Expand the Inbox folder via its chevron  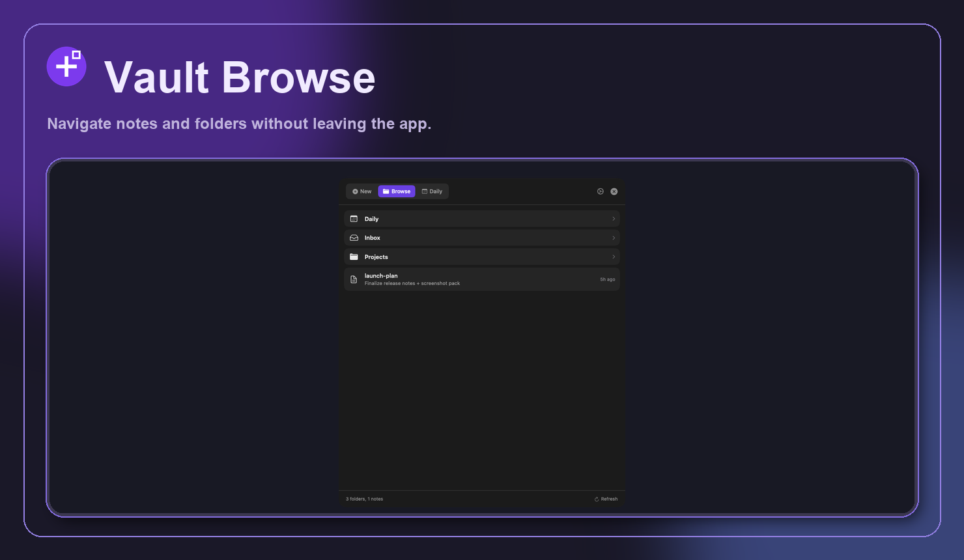(x=613, y=237)
